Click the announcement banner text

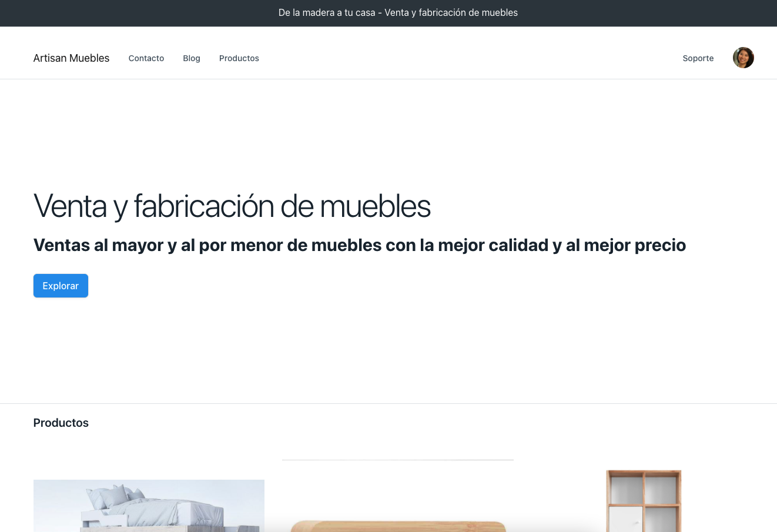(398, 12)
